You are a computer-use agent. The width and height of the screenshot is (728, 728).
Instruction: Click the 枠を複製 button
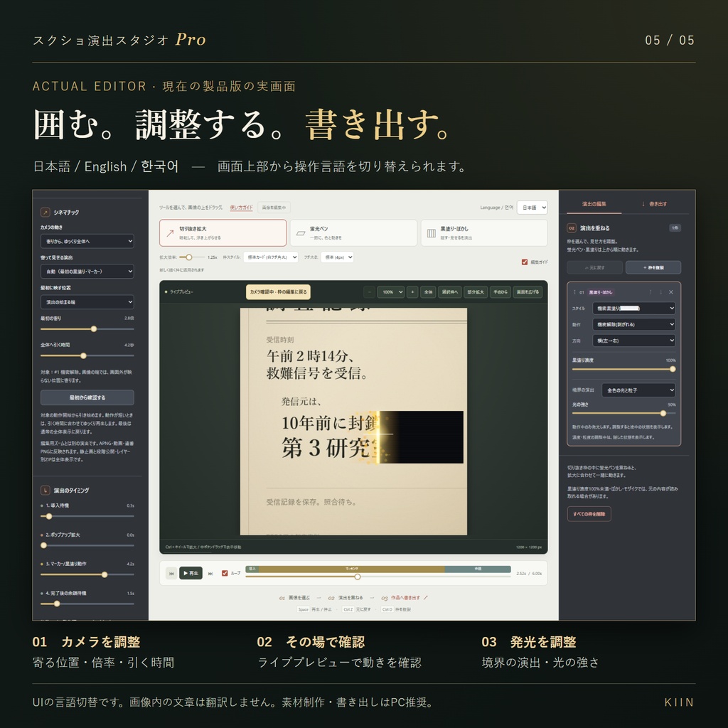point(653,267)
